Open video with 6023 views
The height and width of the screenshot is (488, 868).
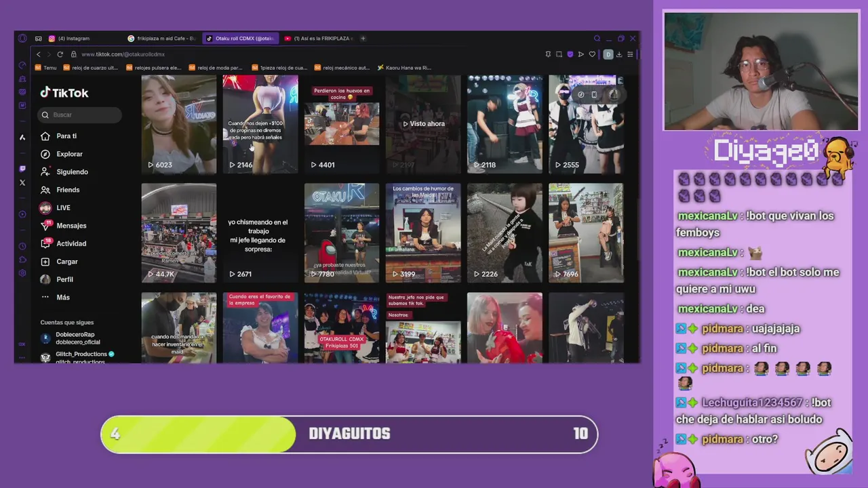179,124
